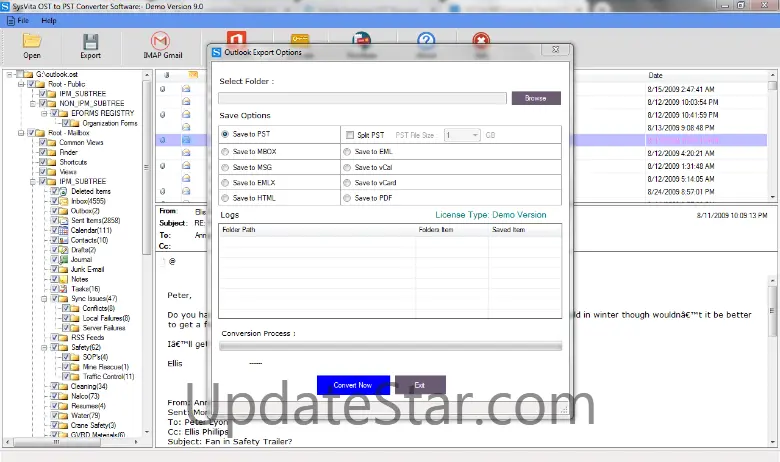
Task: Click the Select Folder path field
Action: 362,98
